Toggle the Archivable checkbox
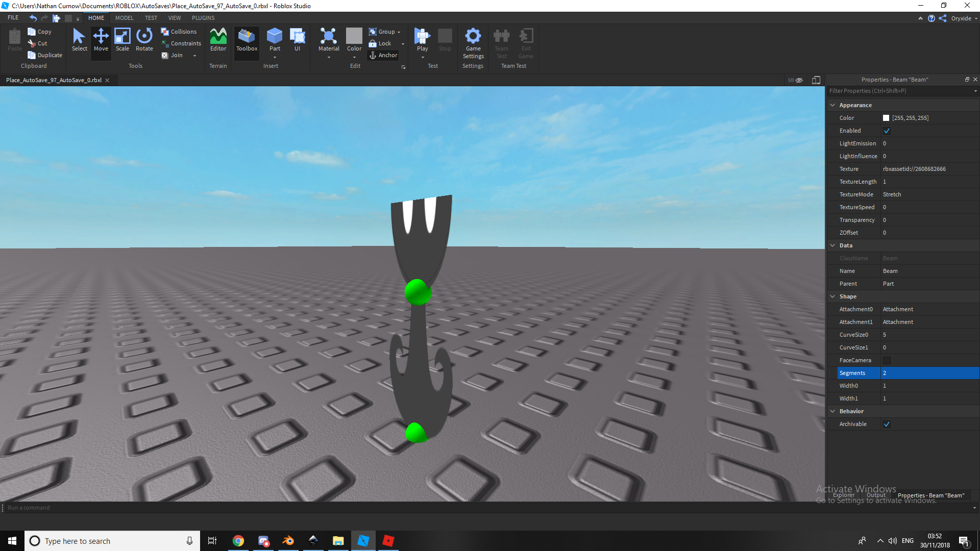This screenshot has width=980, height=551. [887, 424]
